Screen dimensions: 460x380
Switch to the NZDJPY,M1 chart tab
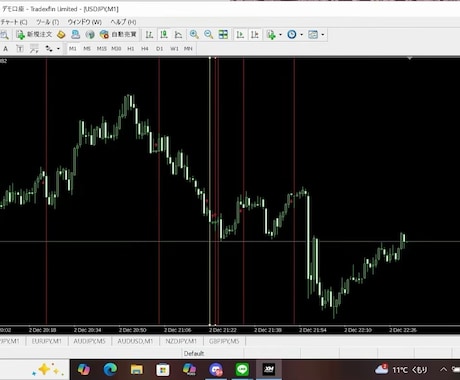pos(181,341)
